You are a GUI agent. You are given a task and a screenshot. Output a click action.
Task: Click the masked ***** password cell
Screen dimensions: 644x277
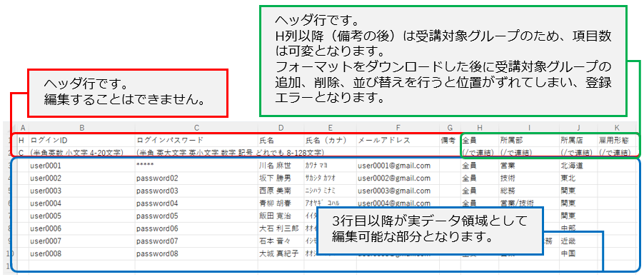pyautogui.click(x=196, y=166)
